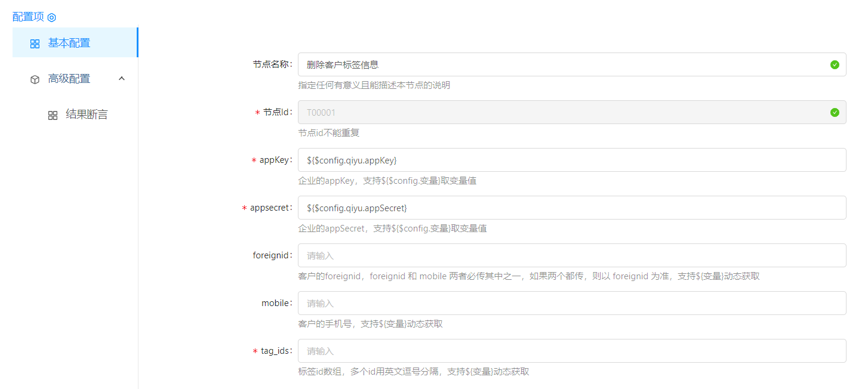Click the cube icon next to 高级配置

click(x=35, y=79)
